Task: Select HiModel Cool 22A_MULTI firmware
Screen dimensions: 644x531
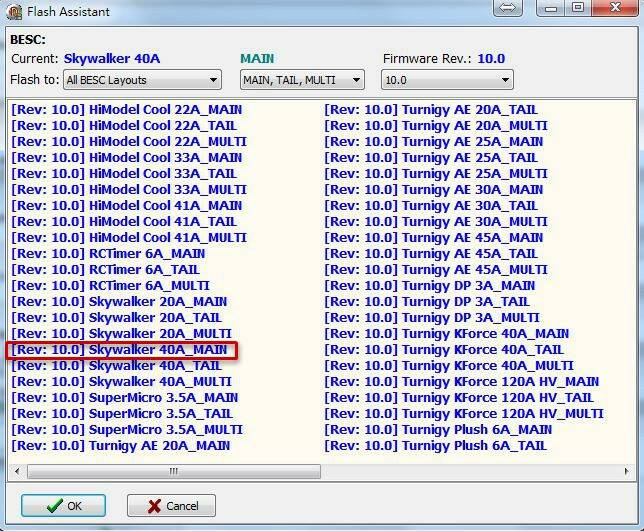Action: tap(129, 142)
